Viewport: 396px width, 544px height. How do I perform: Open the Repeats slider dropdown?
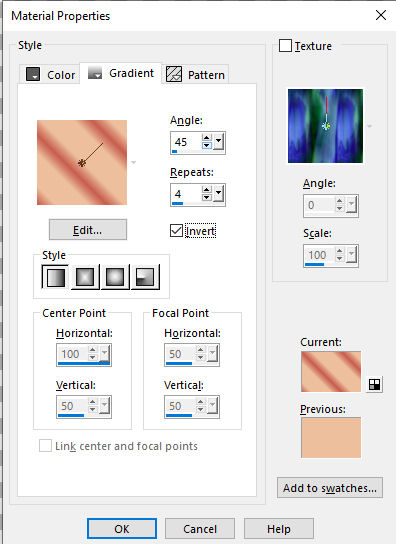click(218, 193)
